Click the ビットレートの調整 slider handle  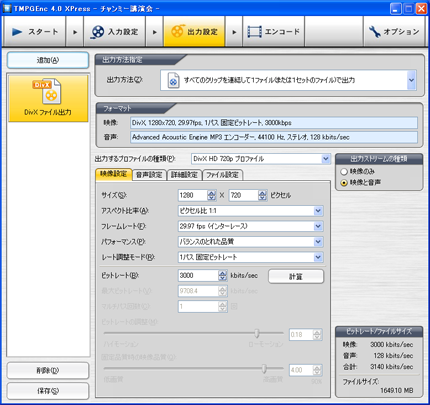coord(257,333)
